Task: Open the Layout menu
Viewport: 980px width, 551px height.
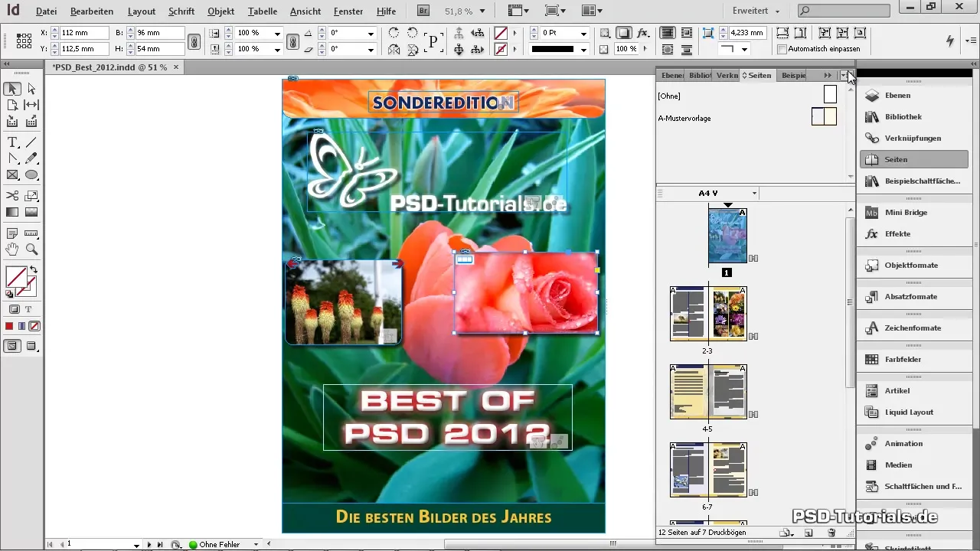Action: (142, 11)
